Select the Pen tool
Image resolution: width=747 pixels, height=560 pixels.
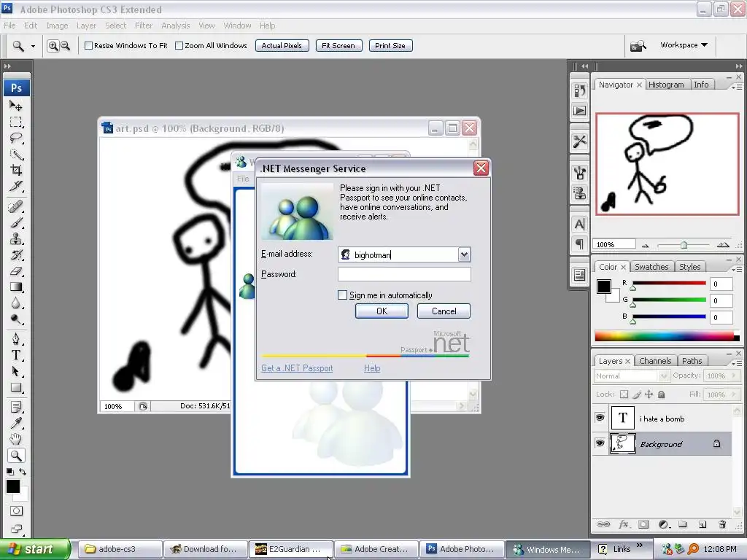pyautogui.click(x=16, y=339)
